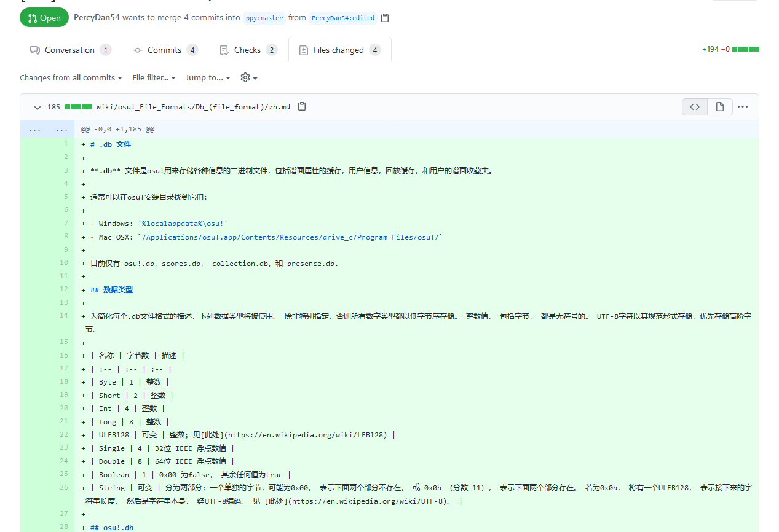
Task: Open the PercyDan54:edited head branch link
Action: point(342,18)
